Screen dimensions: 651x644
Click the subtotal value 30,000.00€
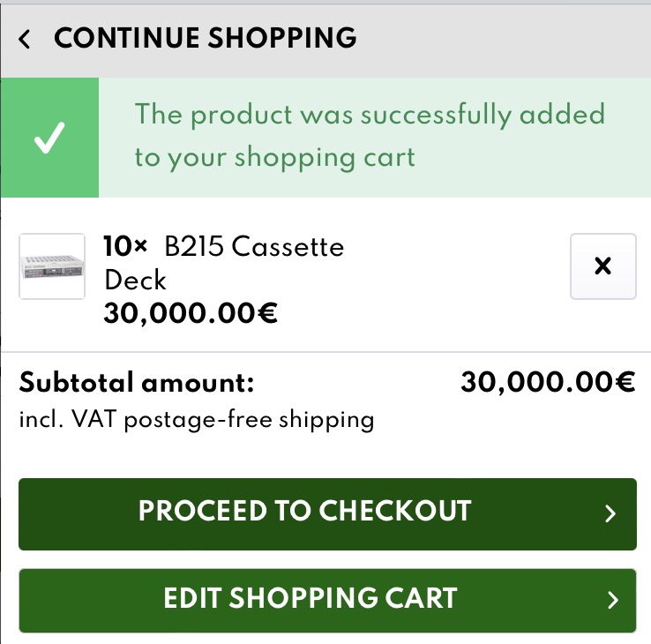click(x=547, y=383)
